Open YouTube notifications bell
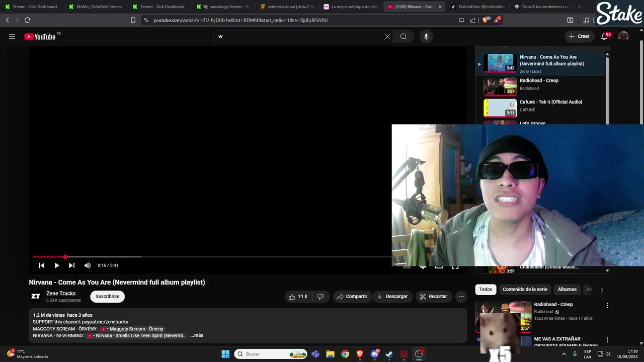The height and width of the screenshot is (362, 644). 604,36
